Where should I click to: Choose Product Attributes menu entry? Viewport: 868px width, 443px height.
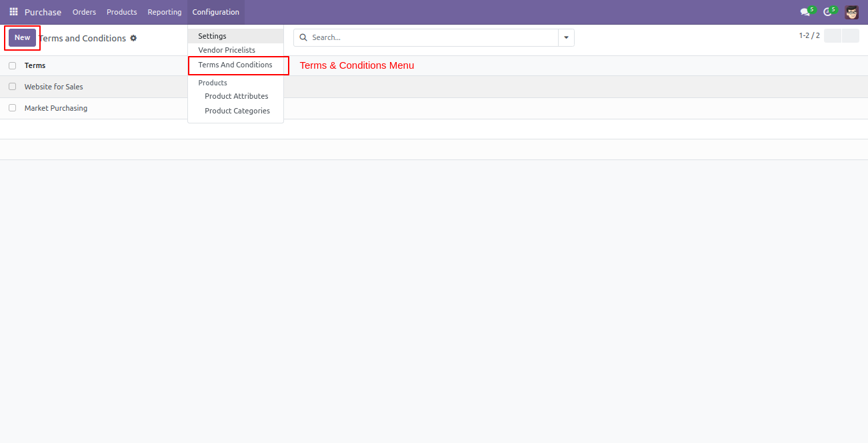236,96
